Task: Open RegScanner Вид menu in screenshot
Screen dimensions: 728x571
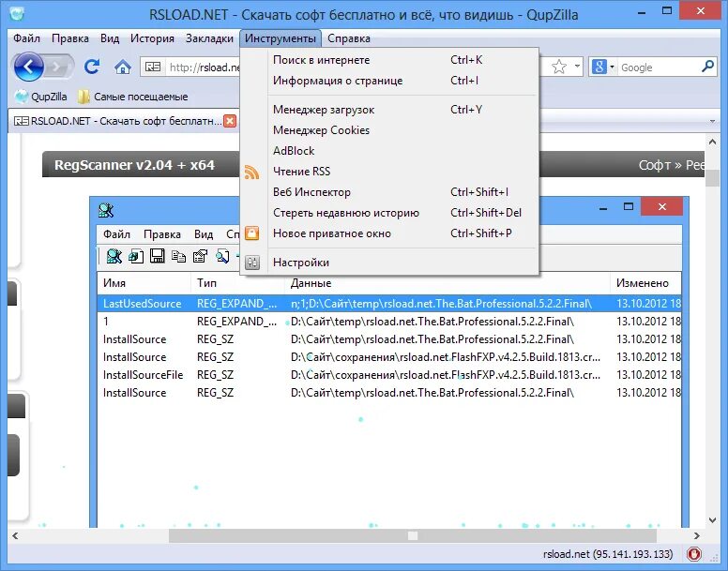Action: click(204, 234)
